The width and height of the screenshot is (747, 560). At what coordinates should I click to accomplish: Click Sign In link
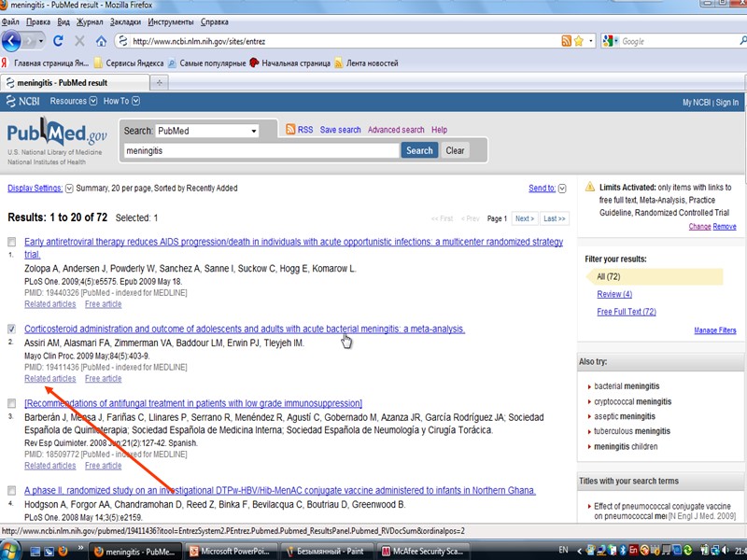(x=727, y=103)
